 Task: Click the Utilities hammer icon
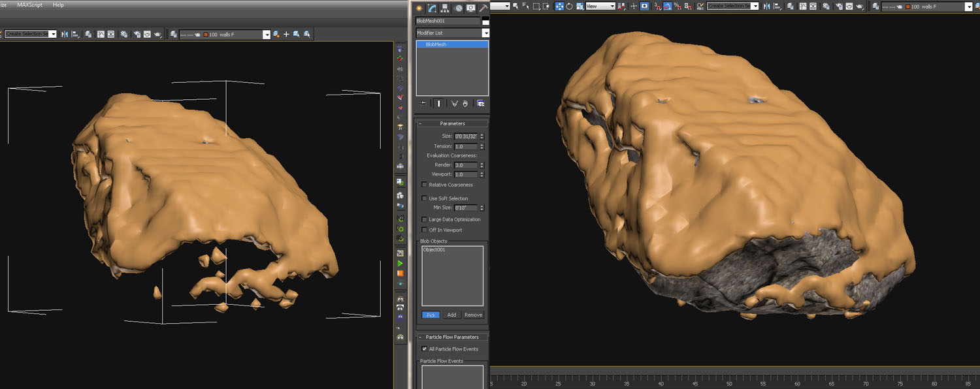click(483, 8)
